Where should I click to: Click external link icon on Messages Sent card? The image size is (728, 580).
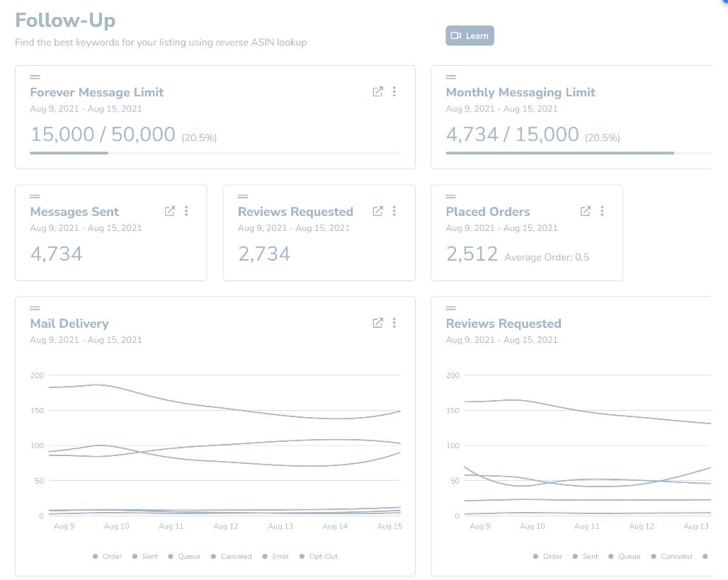click(170, 211)
